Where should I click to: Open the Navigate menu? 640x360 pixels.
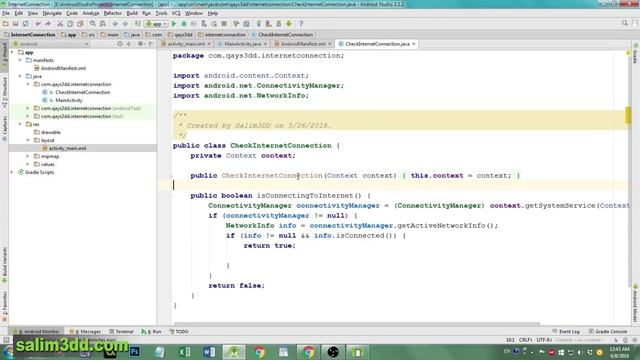pyautogui.click(x=52, y=13)
